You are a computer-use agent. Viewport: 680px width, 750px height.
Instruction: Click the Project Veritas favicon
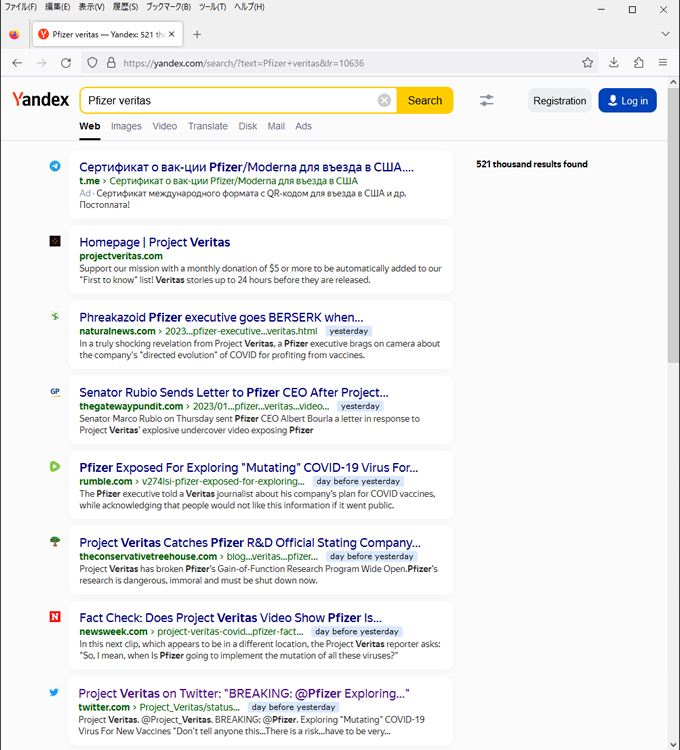click(x=55, y=241)
